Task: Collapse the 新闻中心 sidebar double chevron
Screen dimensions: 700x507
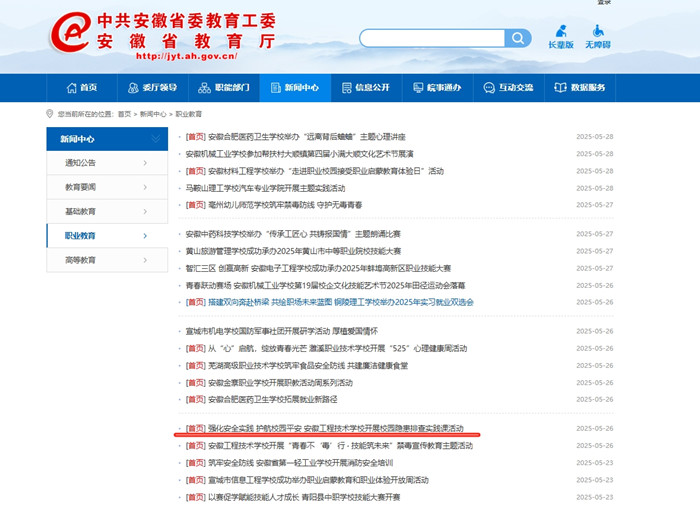Action: (154, 139)
